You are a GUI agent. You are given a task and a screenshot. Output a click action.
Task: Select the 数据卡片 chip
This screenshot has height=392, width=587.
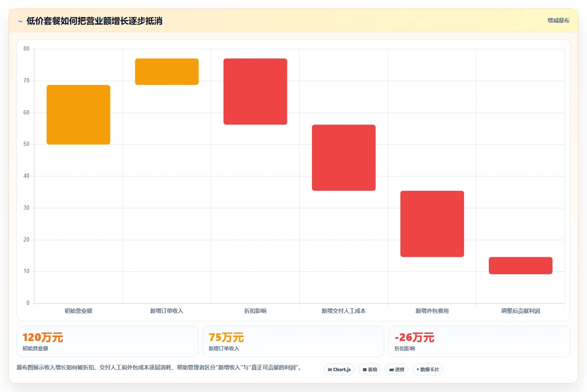pyautogui.click(x=428, y=369)
